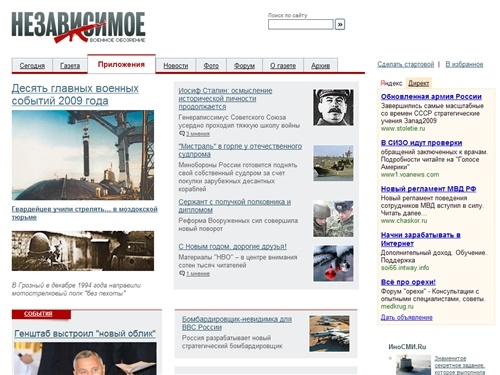This screenshot has height=375, width=500.
Task: Click the Яндекс logo in ad block
Action: coord(392,83)
